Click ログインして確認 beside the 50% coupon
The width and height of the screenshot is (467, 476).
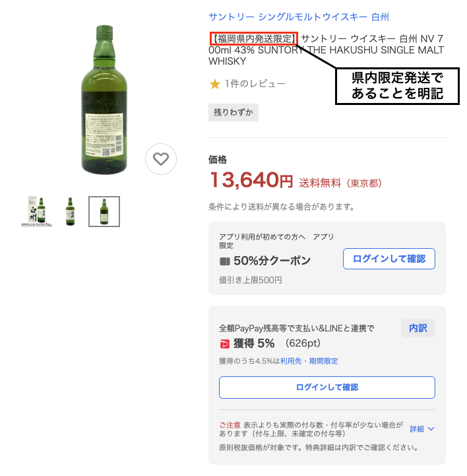click(x=389, y=259)
